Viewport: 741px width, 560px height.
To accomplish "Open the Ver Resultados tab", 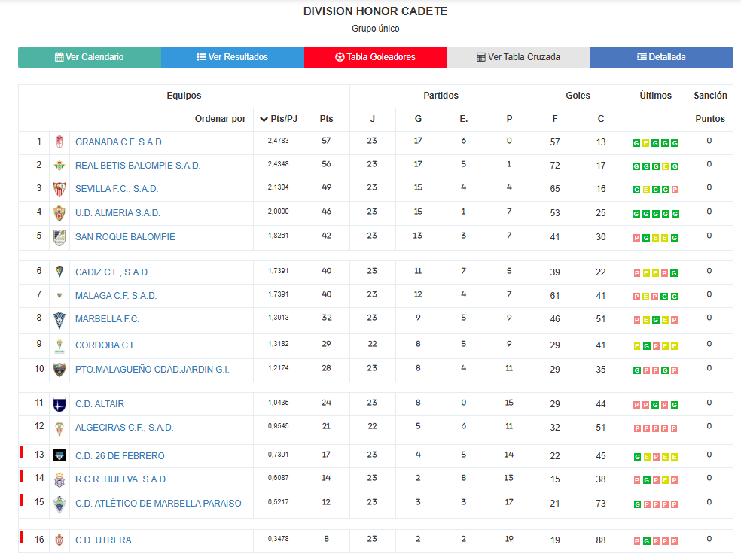I will [233, 57].
